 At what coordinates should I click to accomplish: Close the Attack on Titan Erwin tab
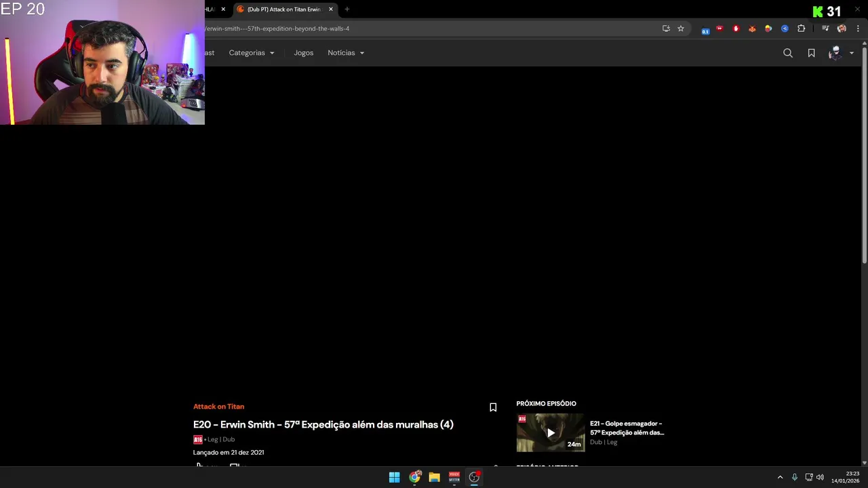pos(331,9)
